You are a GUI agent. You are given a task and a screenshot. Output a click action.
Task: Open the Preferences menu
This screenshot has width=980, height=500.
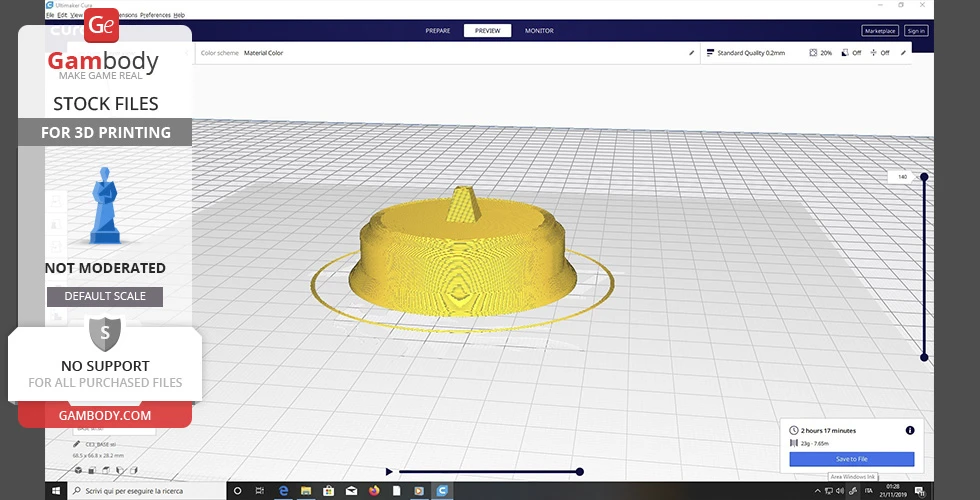tap(155, 15)
